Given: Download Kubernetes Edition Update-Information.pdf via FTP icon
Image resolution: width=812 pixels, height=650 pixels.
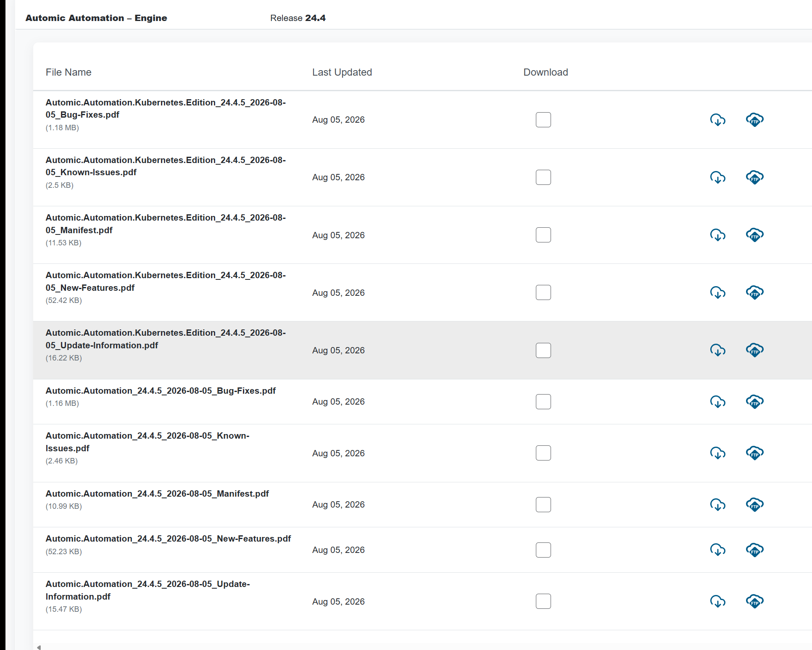Looking at the screenshot, I should [x=755, y=350].
